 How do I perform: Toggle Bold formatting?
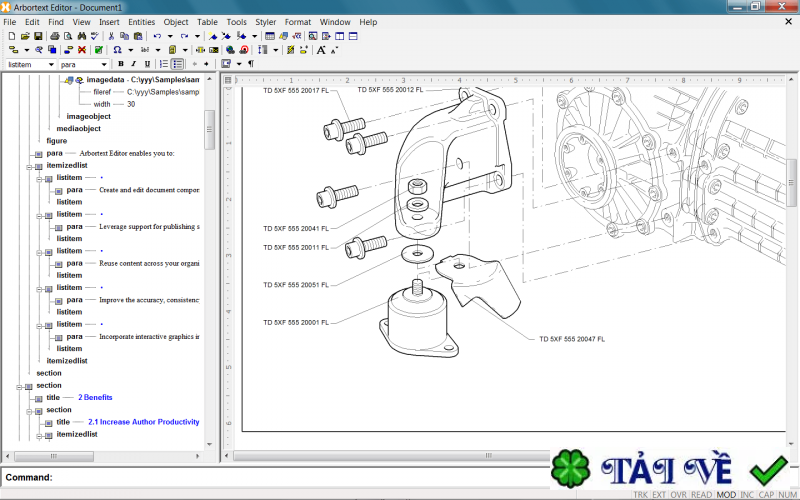(x=121, y=64)
